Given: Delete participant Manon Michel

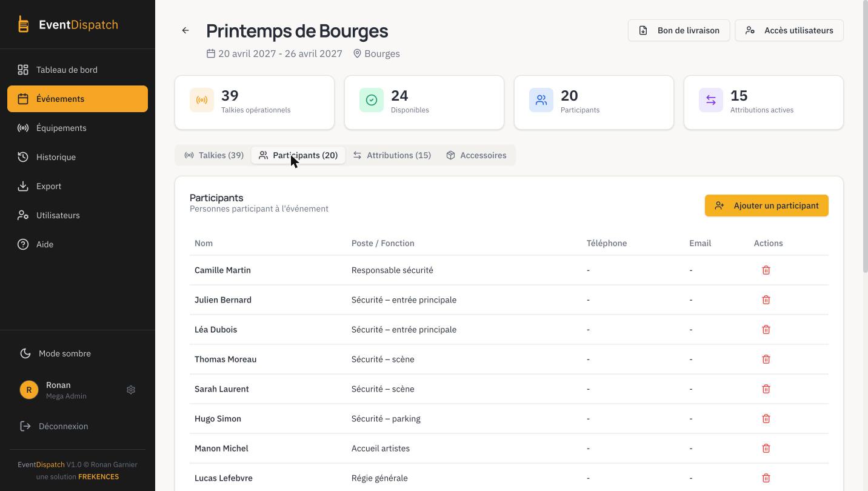Looking at the screenshot, I should pyautogui.click(x=766, y=449).
